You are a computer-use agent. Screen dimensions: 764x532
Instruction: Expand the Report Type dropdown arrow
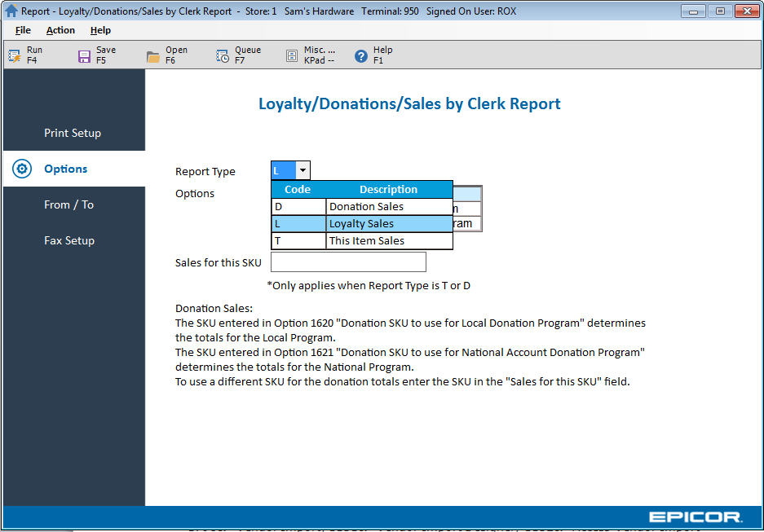[x=303, y=170]
